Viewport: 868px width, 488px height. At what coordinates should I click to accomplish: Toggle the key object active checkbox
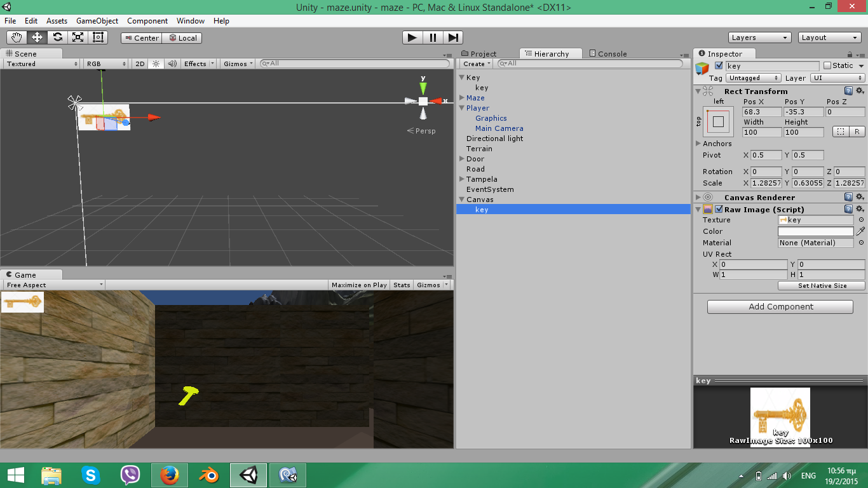coord(719,65)
